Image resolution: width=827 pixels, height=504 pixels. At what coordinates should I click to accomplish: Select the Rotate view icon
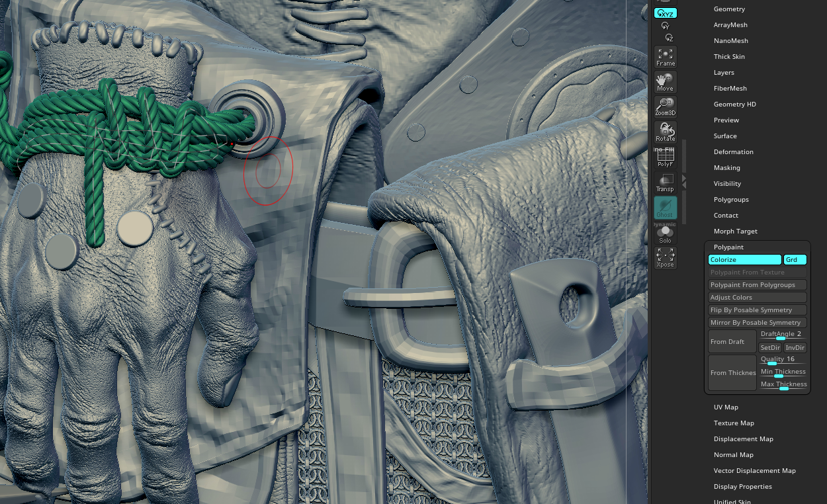[666, 132]
